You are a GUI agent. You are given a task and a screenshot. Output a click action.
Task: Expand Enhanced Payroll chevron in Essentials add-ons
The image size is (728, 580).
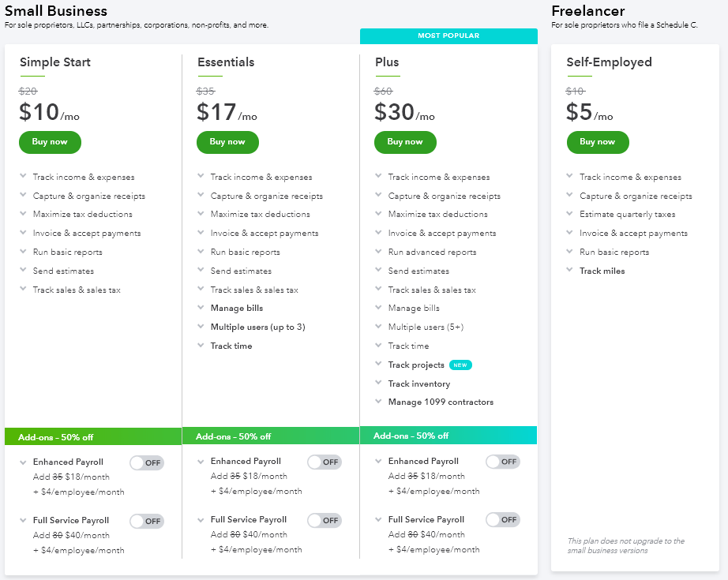click(x=201, y=462)
